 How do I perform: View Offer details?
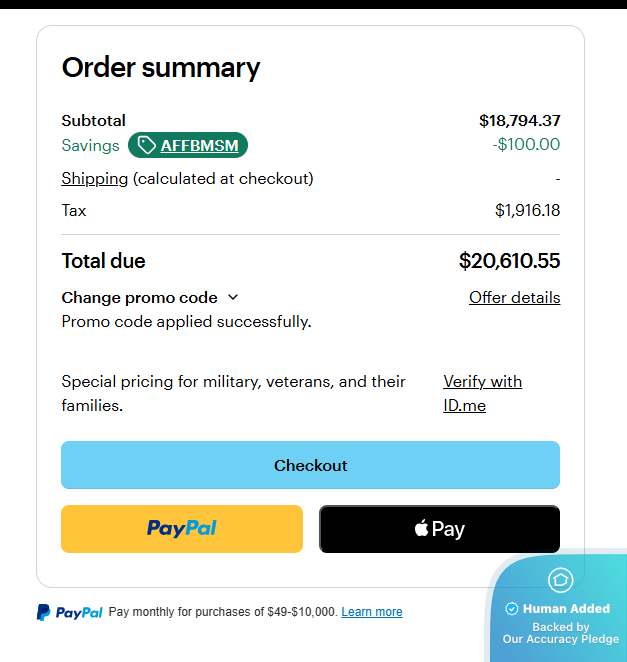[x=514, y=297]
